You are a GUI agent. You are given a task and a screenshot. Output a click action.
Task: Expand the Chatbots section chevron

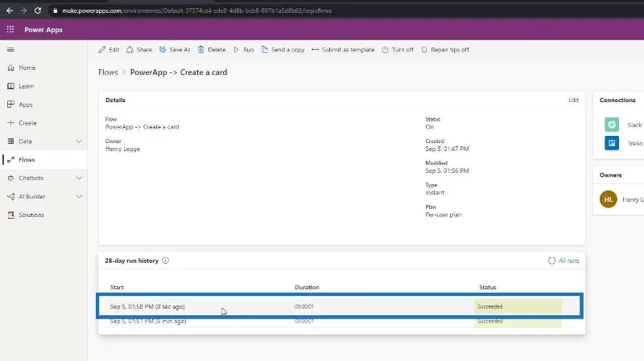click(x=79, y=178)
